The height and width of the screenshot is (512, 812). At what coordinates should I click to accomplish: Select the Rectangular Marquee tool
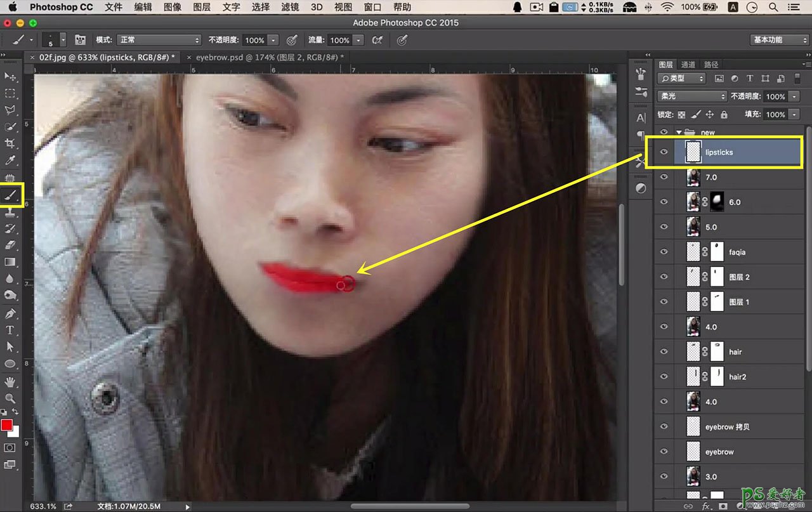coord(10,93)
